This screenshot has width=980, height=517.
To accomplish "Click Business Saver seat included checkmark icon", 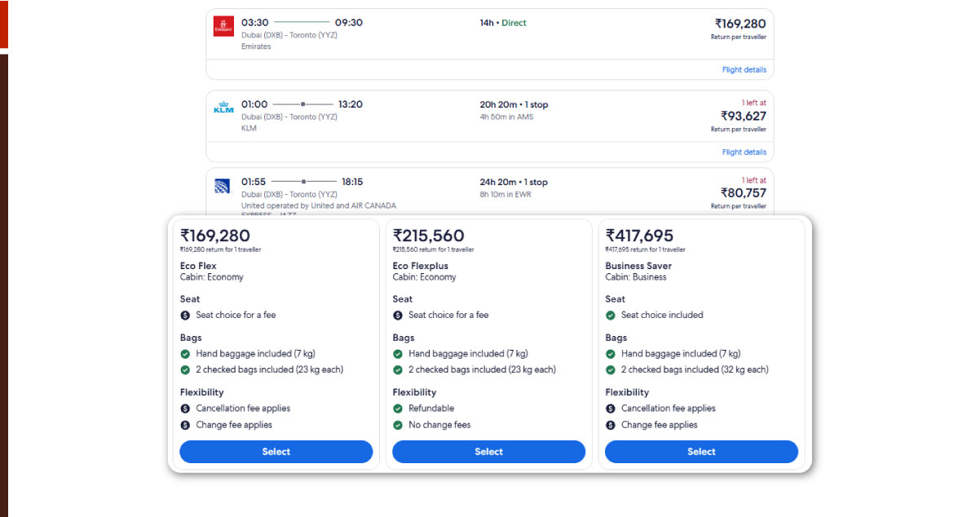I will point(611,316).
